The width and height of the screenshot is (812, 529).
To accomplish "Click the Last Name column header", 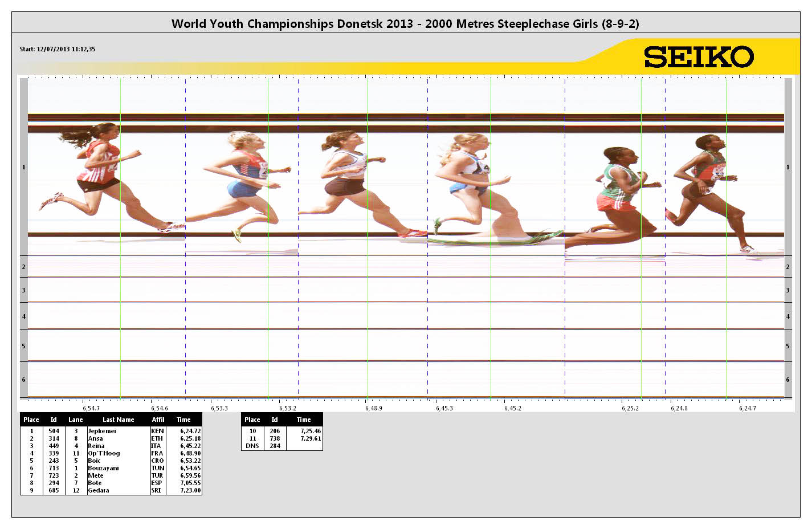I will point(118,420).
